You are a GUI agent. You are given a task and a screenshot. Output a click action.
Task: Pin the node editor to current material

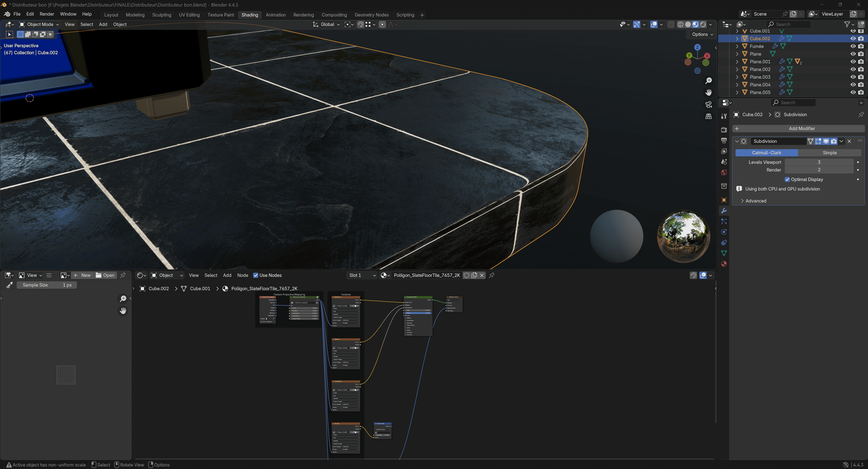click(492, 275)
